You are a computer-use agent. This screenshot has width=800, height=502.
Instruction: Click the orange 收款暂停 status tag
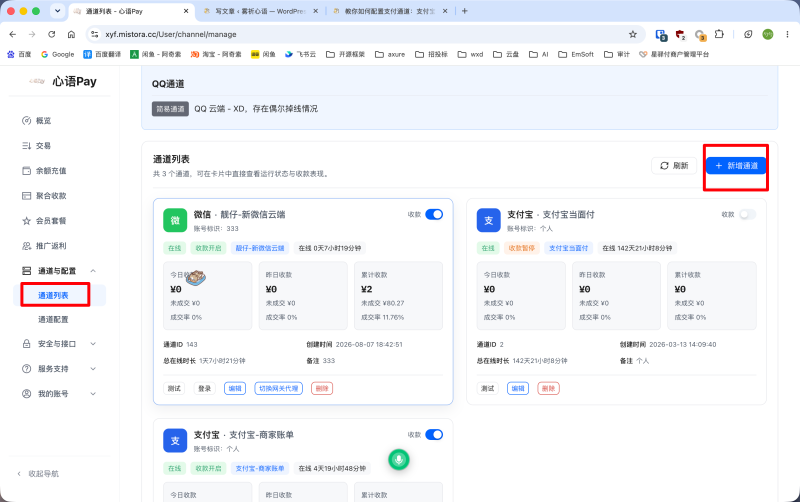pyautogui.click(x=521, y=248)
